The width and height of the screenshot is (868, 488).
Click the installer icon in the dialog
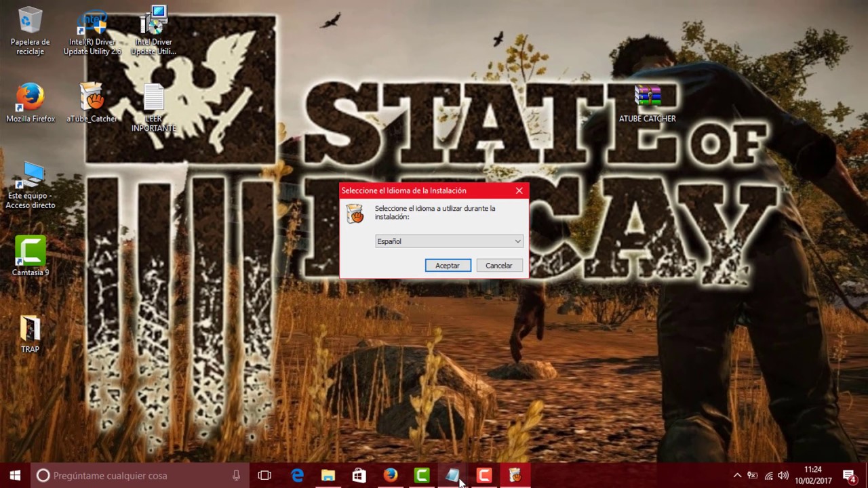pos(355,213)
